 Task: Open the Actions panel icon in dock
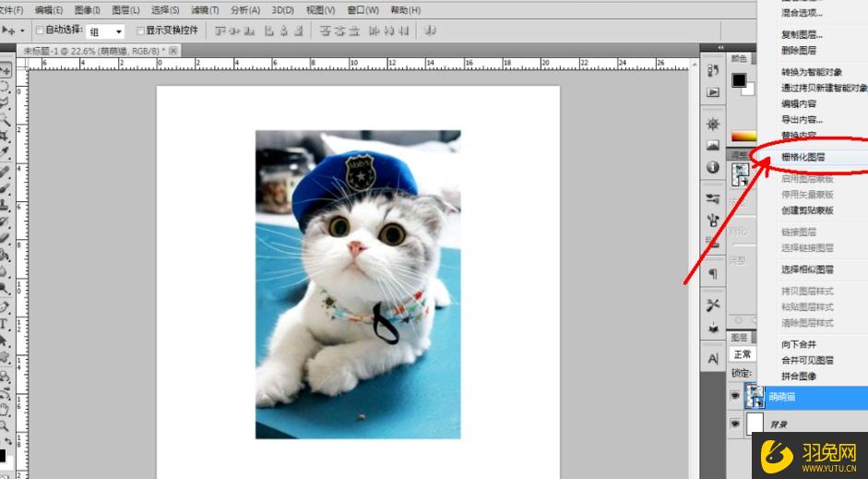pyautogui.click(x=713, y=92)
